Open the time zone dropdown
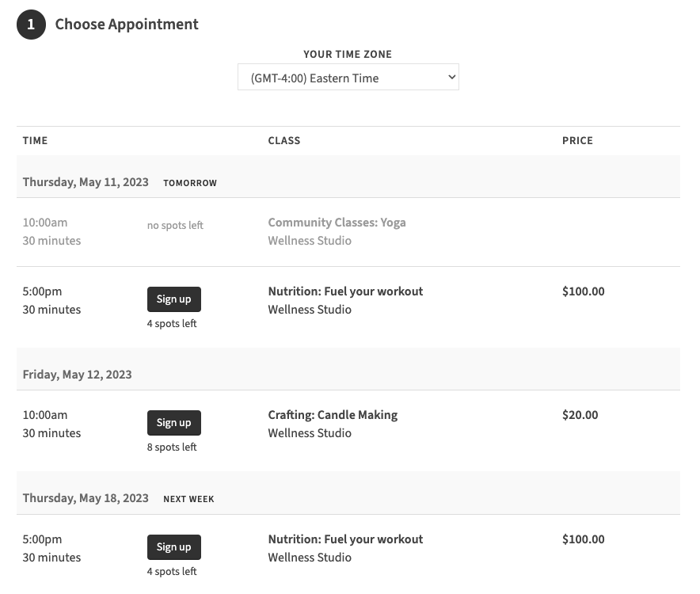 click(x=348, y=78)
